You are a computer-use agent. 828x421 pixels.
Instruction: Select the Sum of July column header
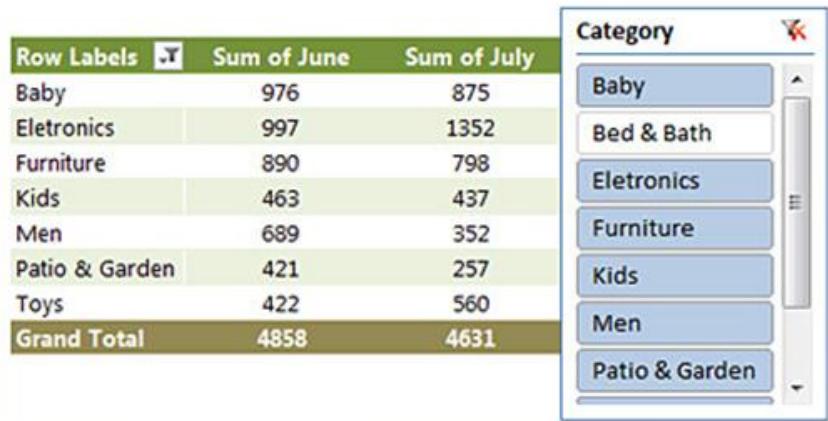(469, 57)
